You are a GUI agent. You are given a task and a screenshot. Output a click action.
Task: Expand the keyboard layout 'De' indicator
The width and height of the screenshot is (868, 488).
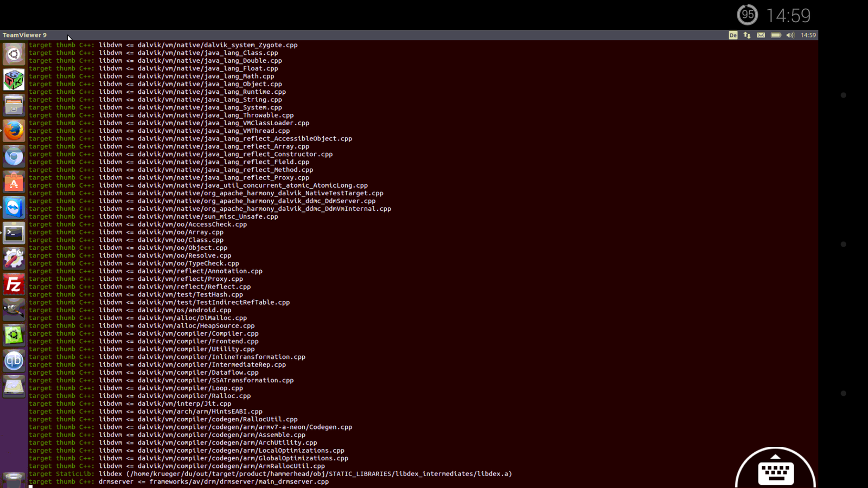(x=733, y=35)
